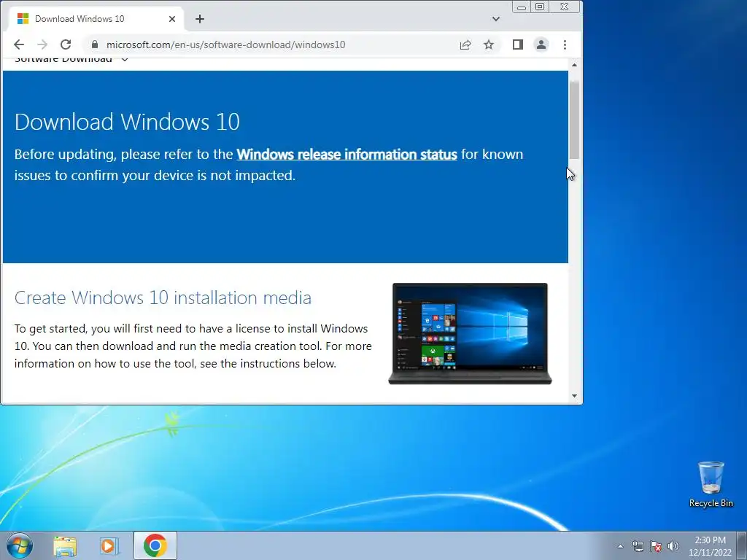Click the page scrollbar up arrow
Image resolution: width=747 pixels, height=560 pixels.
click(x=574, y=65)
